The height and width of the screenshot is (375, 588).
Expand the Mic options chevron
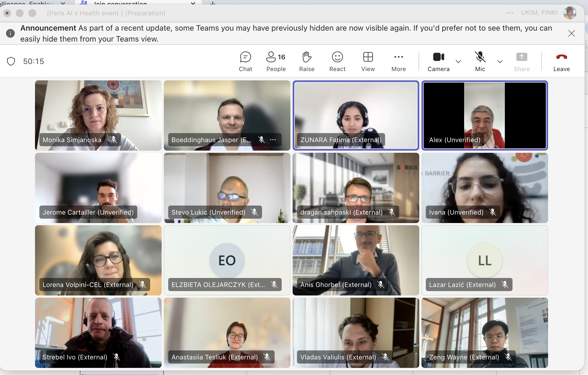coord(500,61)
